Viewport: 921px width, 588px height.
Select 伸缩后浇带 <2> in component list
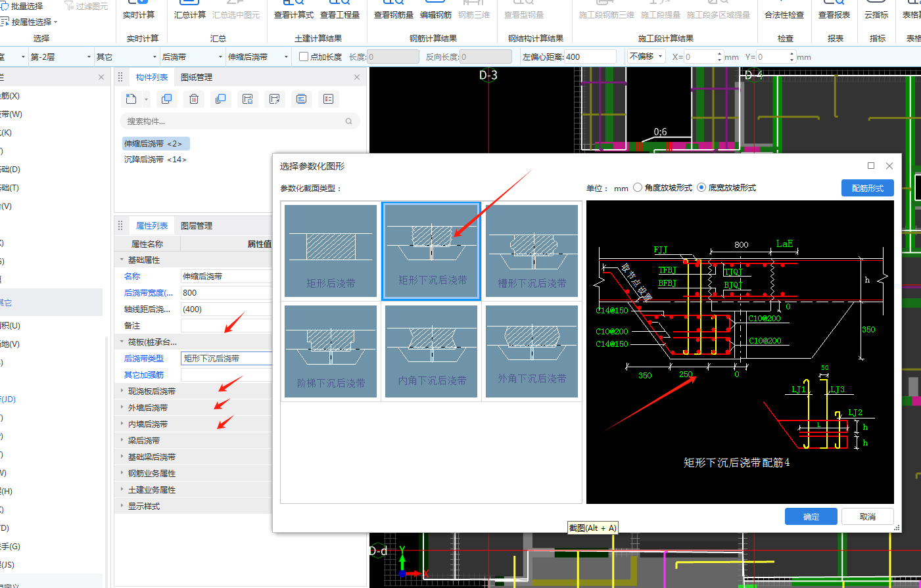(x=156, y=144)
